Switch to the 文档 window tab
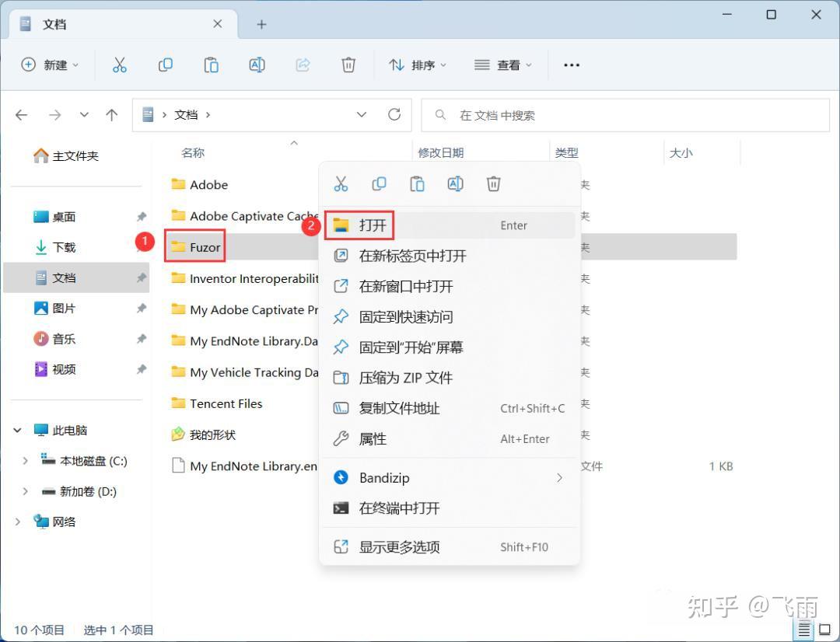The width and height of the screenshot is (840, 642). 54,24
